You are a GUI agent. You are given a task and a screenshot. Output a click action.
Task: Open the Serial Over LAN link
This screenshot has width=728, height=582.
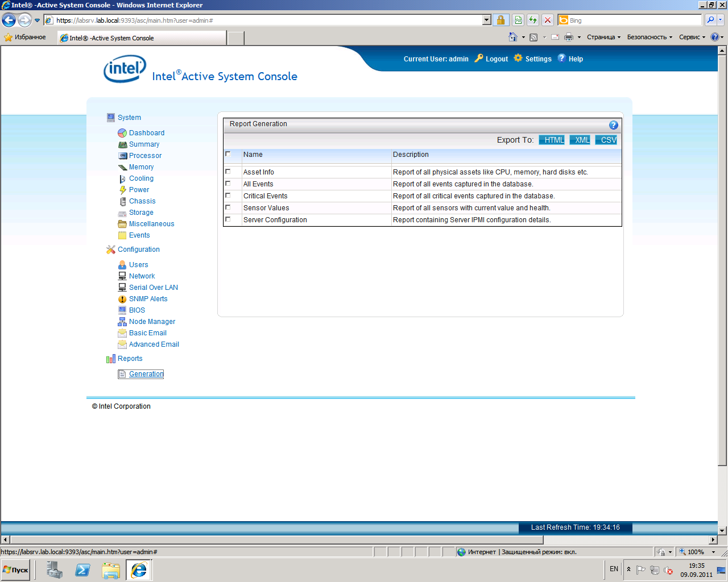coord(153,288)
